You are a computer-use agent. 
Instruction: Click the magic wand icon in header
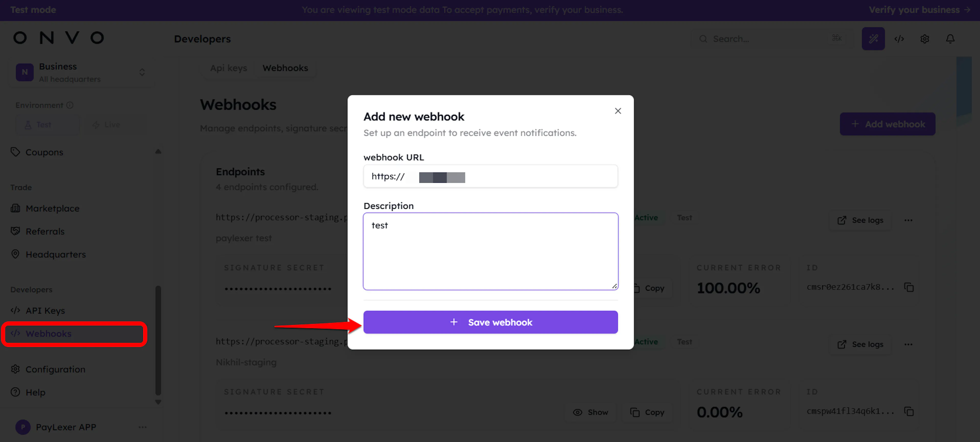pos(873,39)
